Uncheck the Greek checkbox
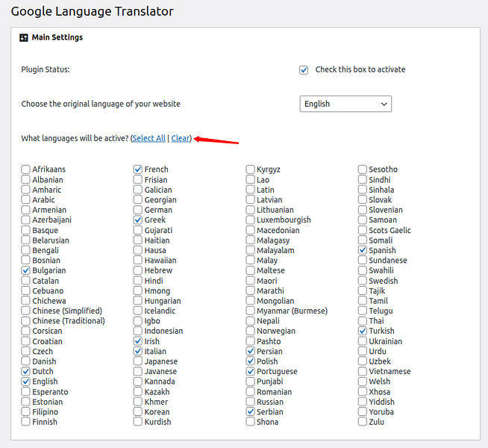 pyautogui.click(x=137, y=220)
